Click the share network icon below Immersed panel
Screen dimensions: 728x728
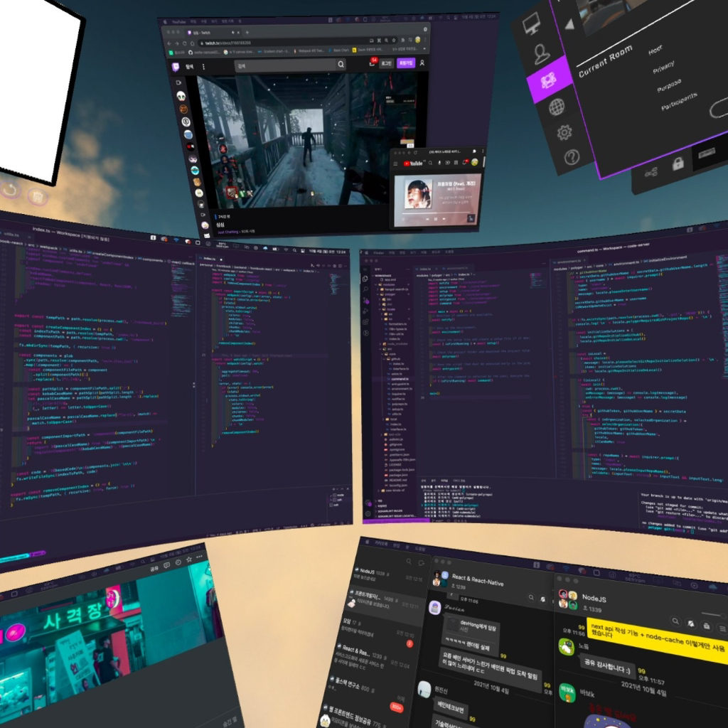click(651, 173)
